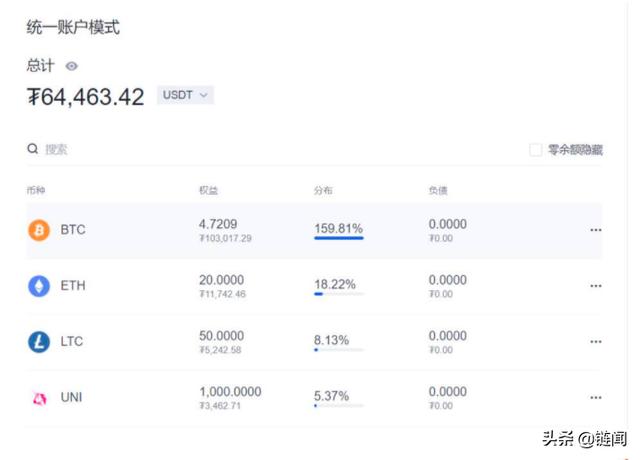Click the ETH value ₮11,742.46

222,294
